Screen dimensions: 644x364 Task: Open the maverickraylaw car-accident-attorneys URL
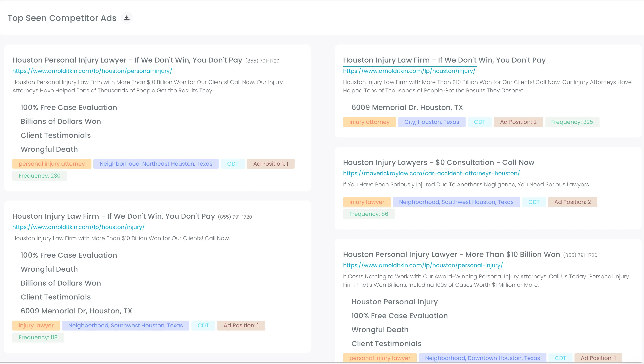coord(431,173)
